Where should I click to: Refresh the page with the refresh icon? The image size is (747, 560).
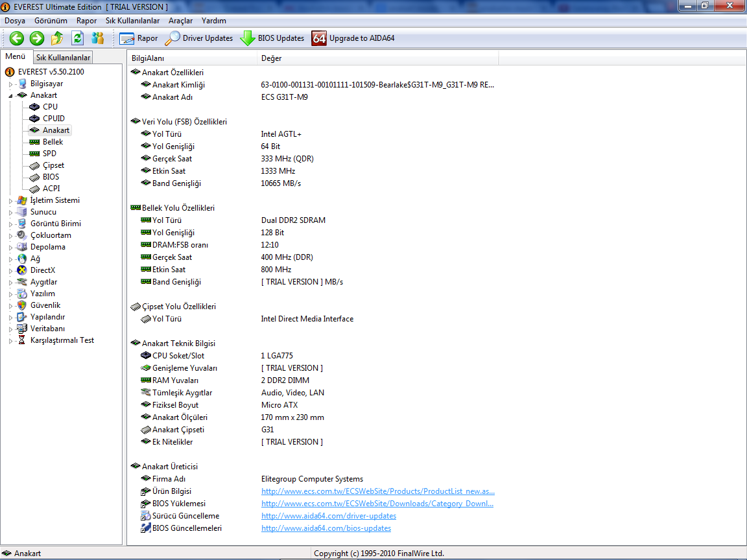pyautogui.click(x=78, y=38)
